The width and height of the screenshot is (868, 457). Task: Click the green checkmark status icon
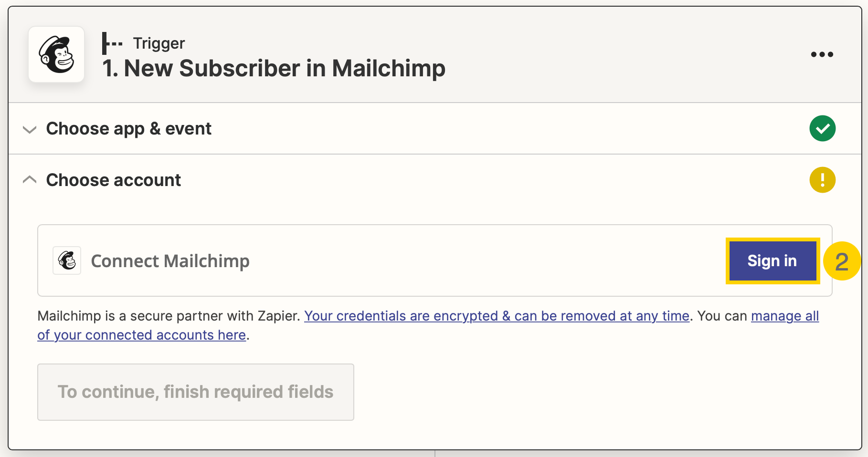(x=822, y=128)
